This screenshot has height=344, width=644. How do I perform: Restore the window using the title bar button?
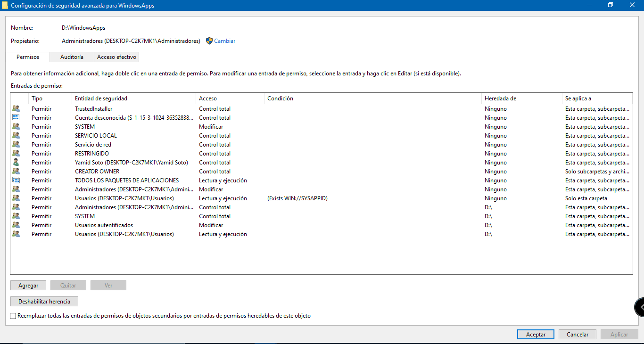point(611,5)
